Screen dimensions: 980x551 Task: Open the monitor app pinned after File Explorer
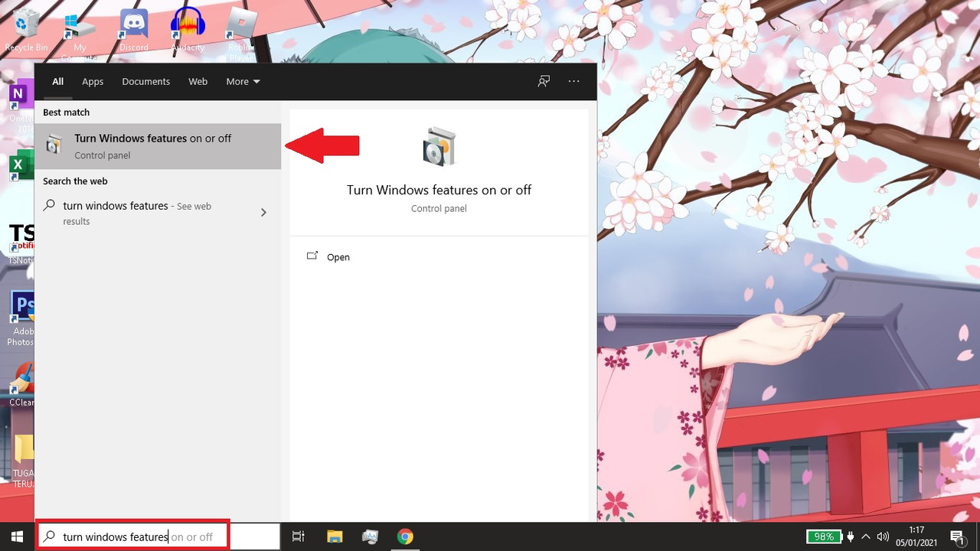tap(370, 536)
